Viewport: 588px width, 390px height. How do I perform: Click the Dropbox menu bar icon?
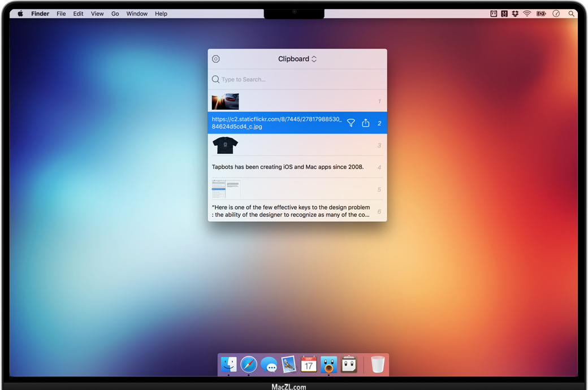coord(515,14)
